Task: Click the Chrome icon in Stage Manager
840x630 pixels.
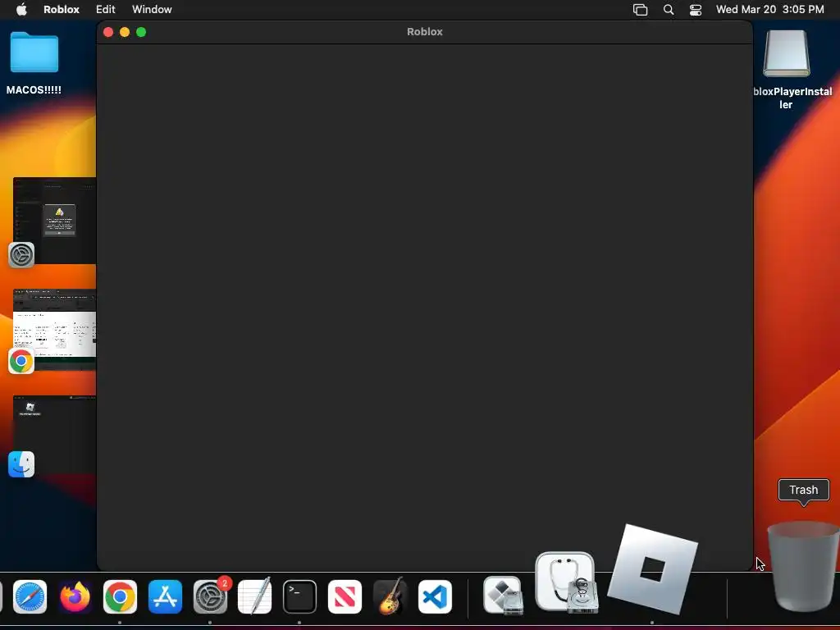Action: [21, 361]
